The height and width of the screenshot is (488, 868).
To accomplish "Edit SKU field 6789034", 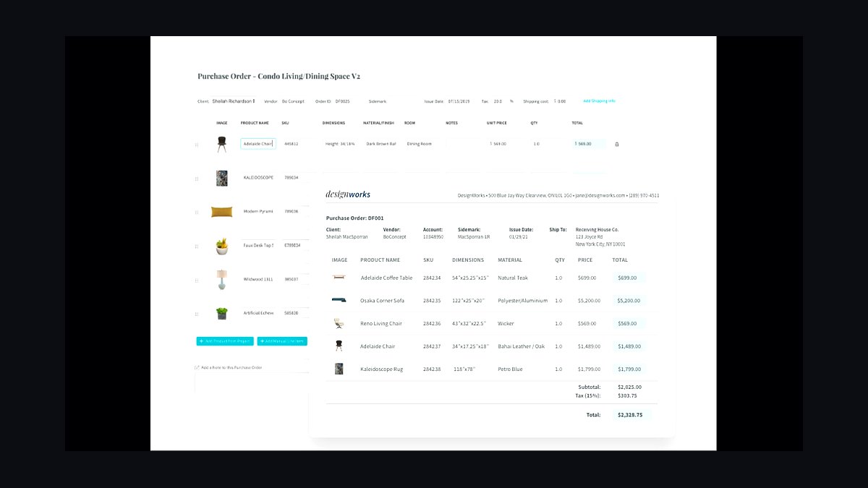I will point(296,246).
